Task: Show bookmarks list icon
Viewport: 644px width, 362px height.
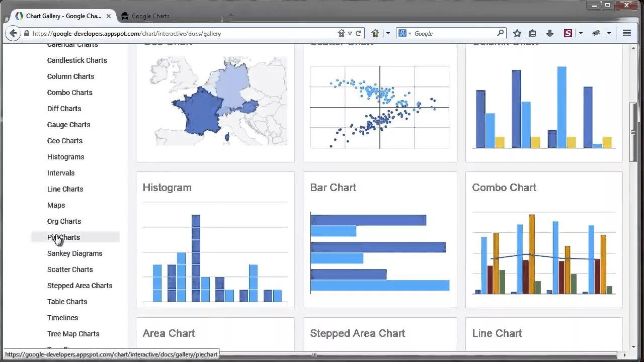Action: click(x=532, y=33)
